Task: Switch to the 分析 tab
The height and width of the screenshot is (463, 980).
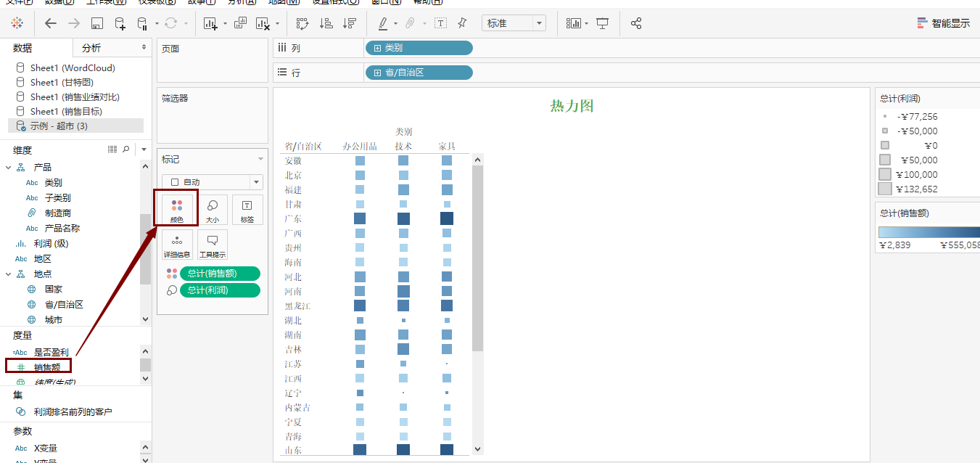Action: coord(91,48)
